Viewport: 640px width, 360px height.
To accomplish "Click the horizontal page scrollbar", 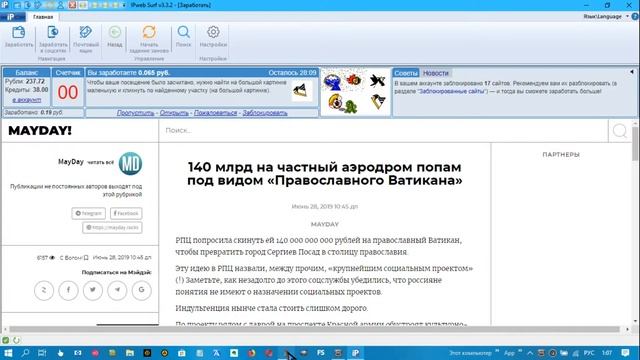I will point(314,329).
